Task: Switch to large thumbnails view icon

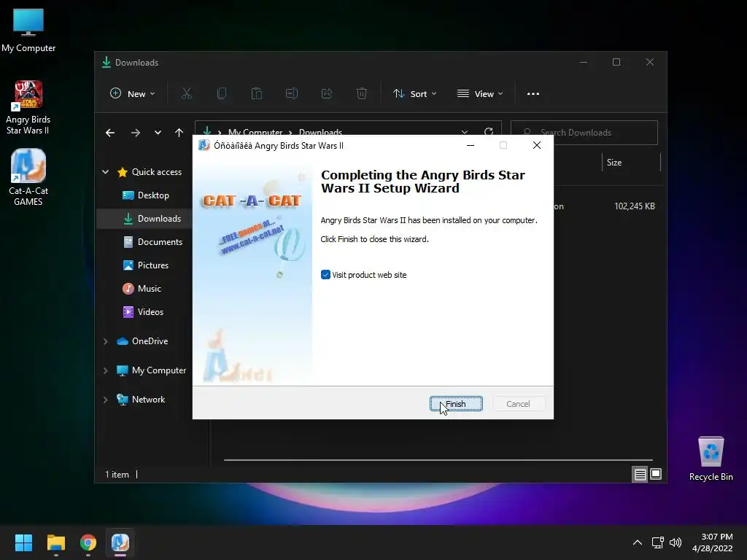Action: coord(656,474)
